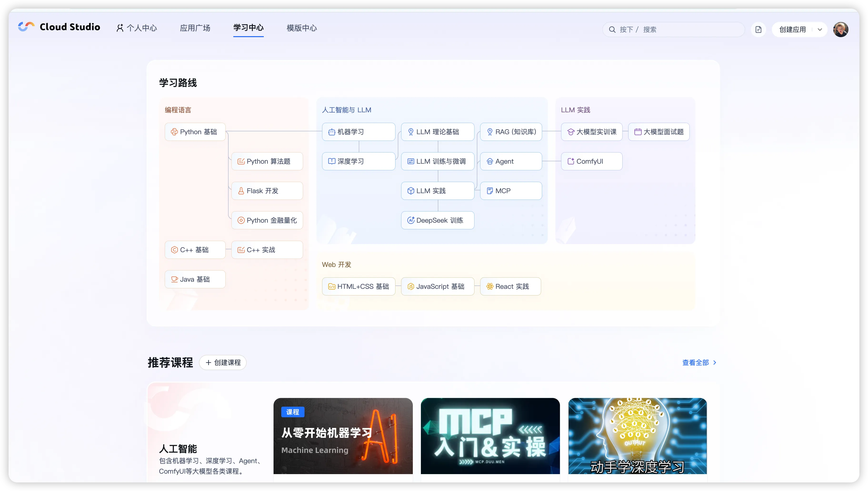
Task: Click the React 实践 atom icon
Action: pos(490,286)
